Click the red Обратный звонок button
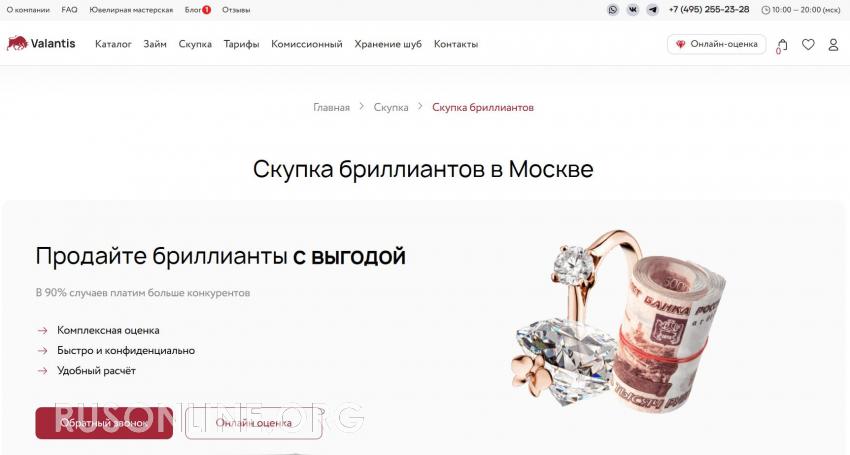 point(104,423)
